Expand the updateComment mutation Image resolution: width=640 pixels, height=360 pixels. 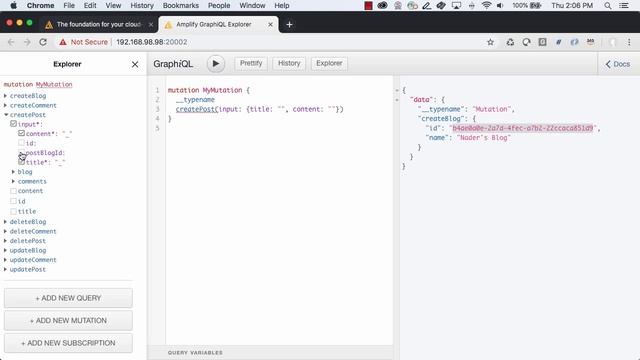coord(6,260)
